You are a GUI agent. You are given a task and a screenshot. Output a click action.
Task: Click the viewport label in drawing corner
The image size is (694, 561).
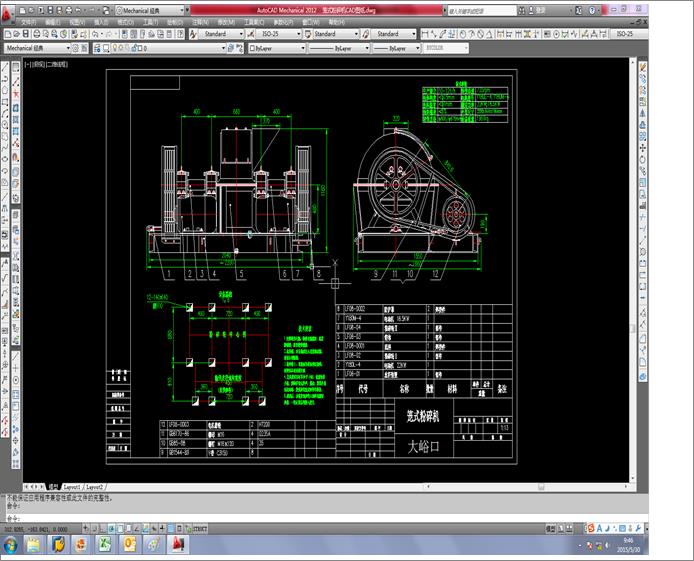46,64
